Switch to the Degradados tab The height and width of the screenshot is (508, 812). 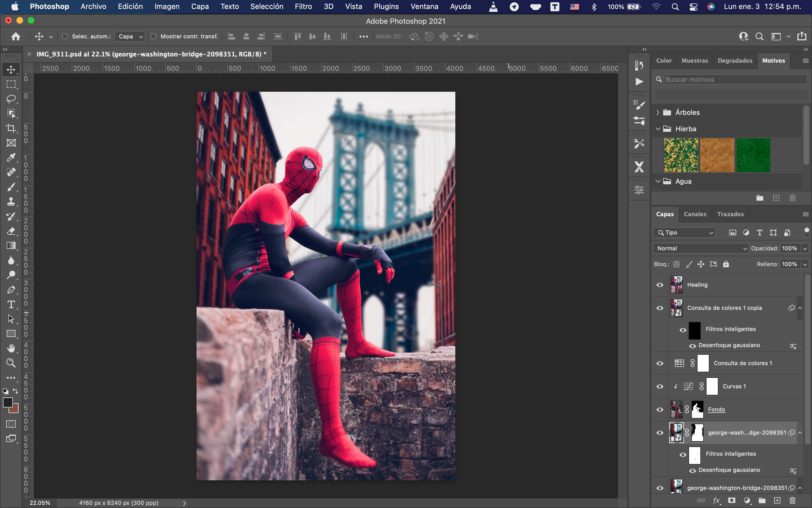735,60
